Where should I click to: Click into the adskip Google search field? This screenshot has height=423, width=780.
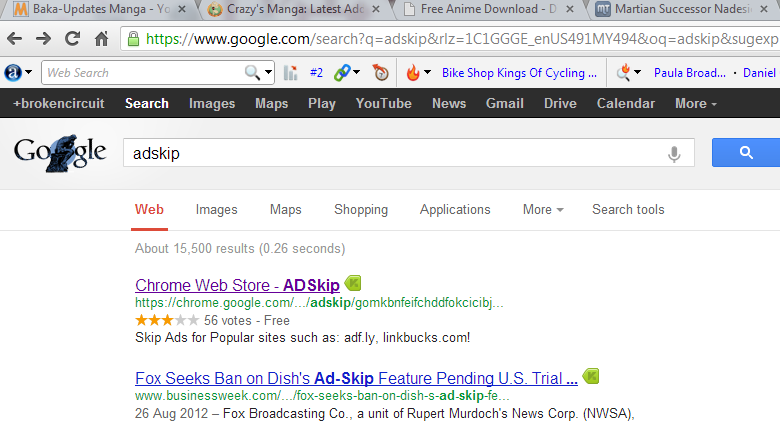395,153
